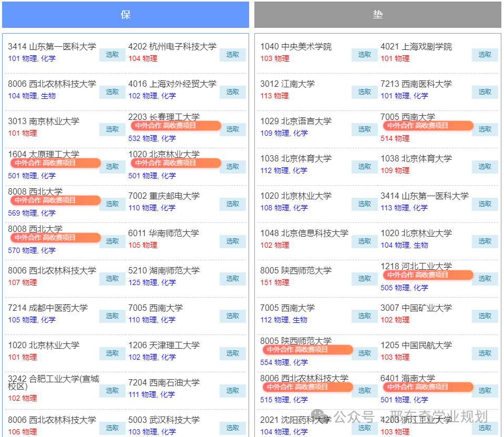Select 选取 for 北京语言大学
The image size is (504, 437).
click(364, 129)
